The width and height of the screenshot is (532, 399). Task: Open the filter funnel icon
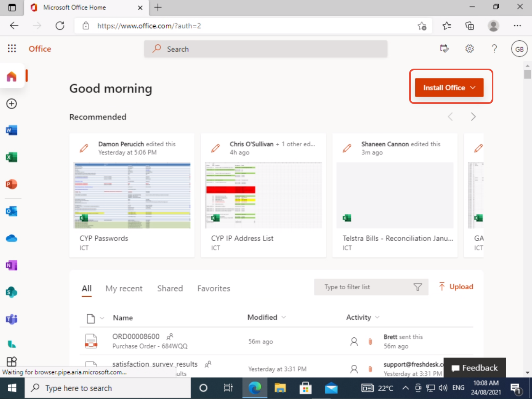pos(418,287)
